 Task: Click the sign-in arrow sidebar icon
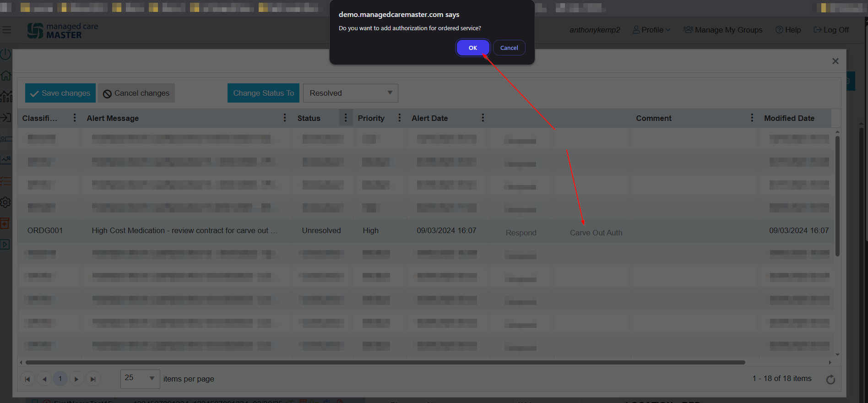[5, 118]
